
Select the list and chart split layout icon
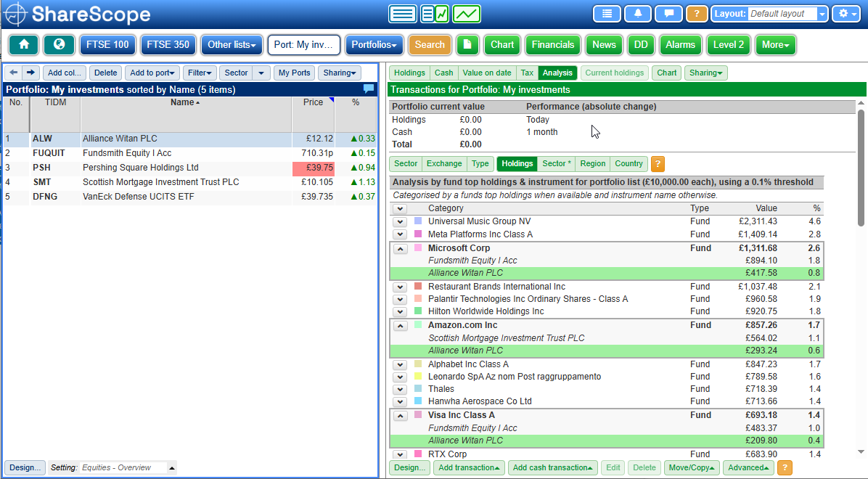435,14
